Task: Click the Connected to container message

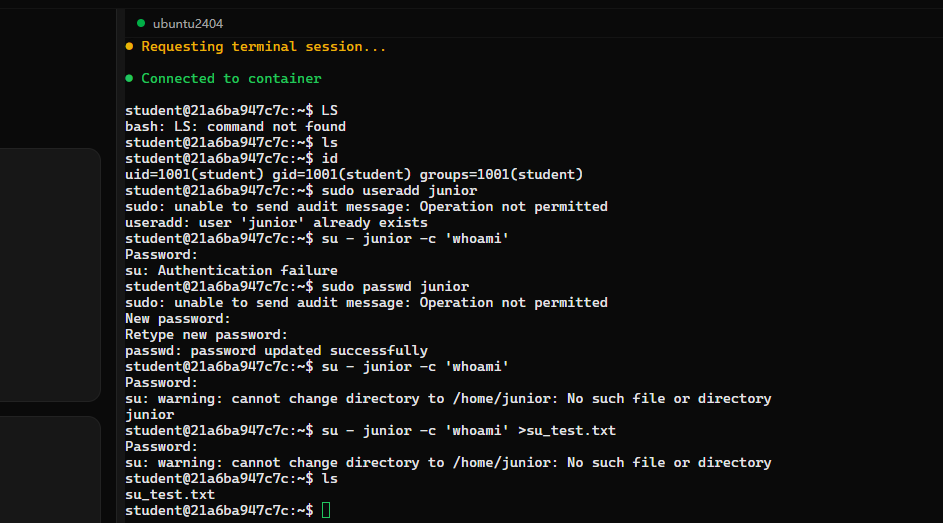Action: [231, 78]
